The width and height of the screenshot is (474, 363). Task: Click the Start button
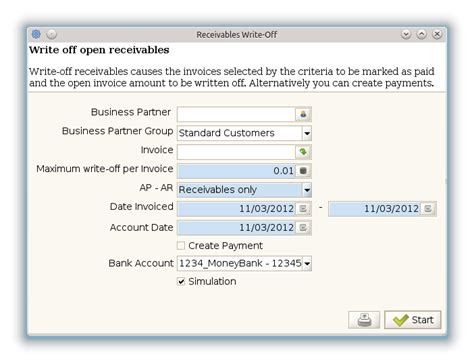click(x=413, y=320)
